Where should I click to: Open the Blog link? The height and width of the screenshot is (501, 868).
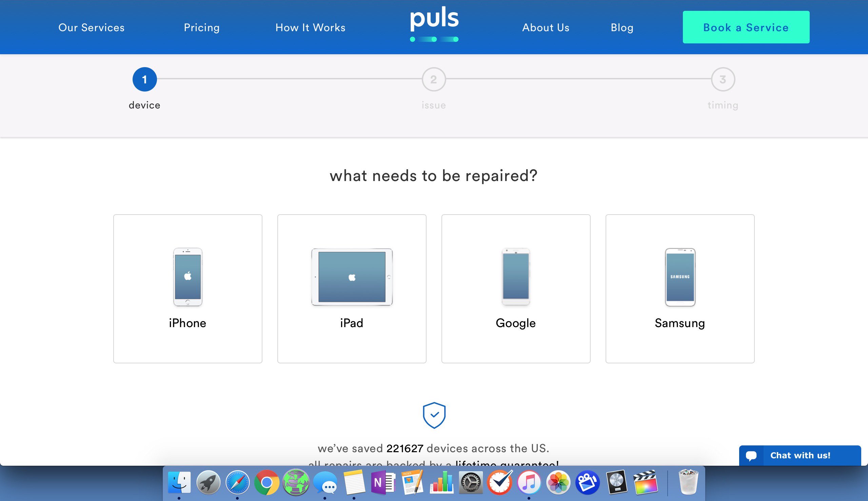[x=622, y=27]
